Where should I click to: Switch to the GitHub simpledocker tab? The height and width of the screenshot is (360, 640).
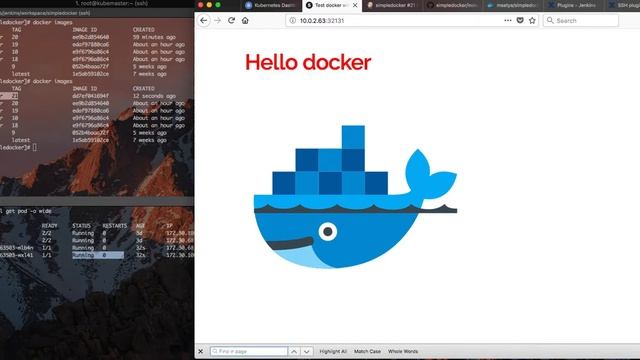point(452,5)
